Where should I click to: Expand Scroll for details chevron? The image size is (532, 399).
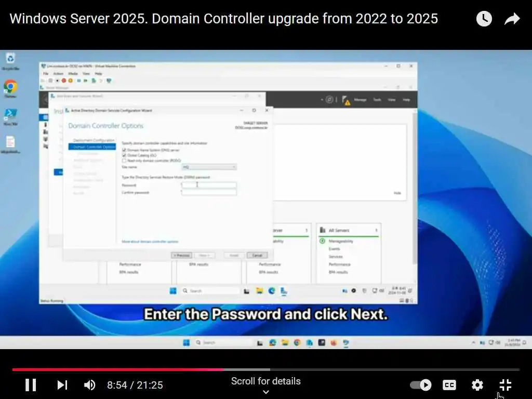(266, 392)
